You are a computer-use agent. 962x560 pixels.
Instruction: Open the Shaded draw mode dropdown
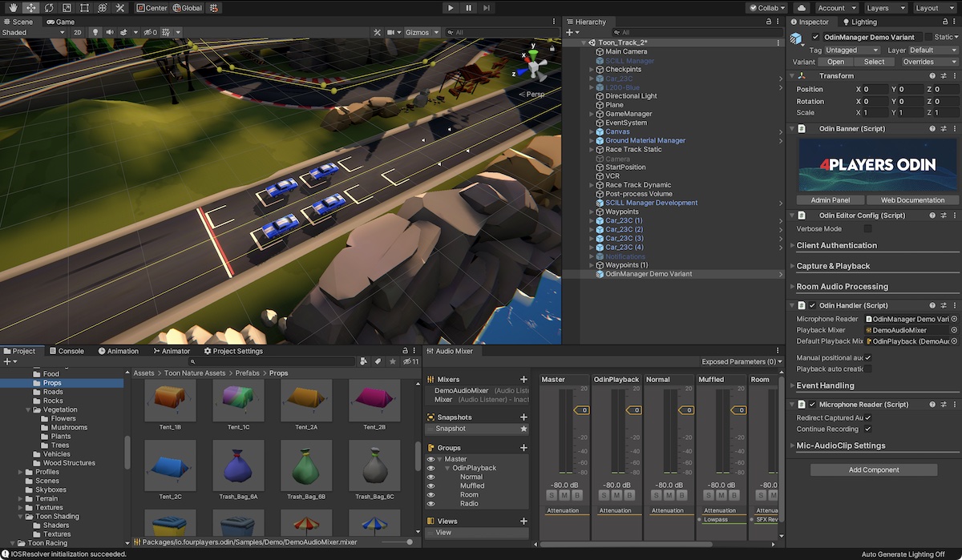point(34,33)
